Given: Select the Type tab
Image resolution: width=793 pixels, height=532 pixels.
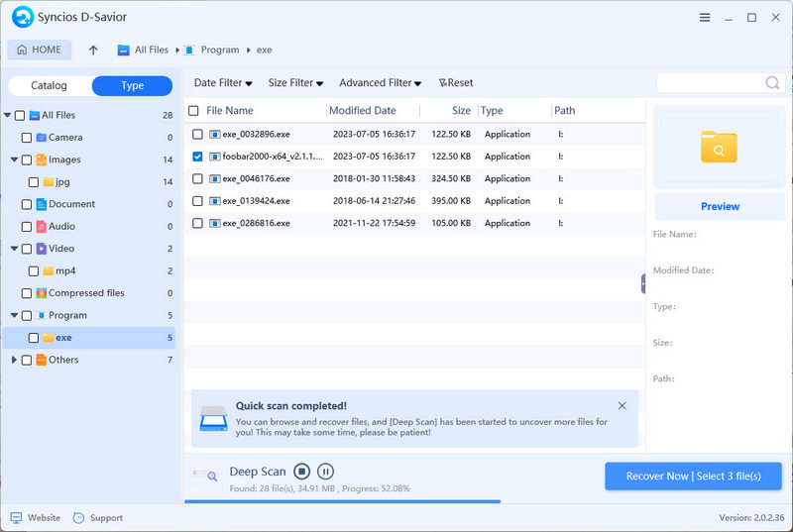Looking at the screenshot, I should pyautogui.click(x=132, y=86).
